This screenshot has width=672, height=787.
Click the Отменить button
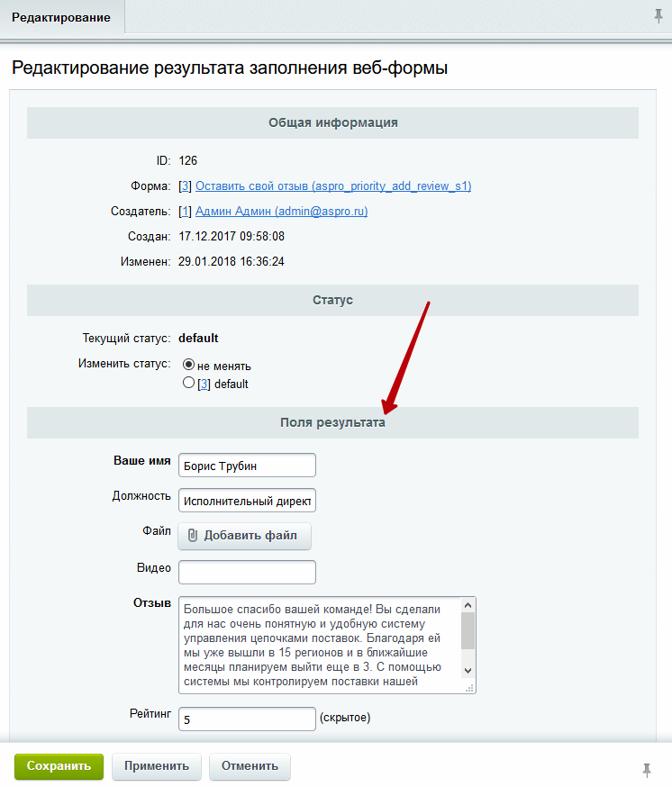point(250,766)
